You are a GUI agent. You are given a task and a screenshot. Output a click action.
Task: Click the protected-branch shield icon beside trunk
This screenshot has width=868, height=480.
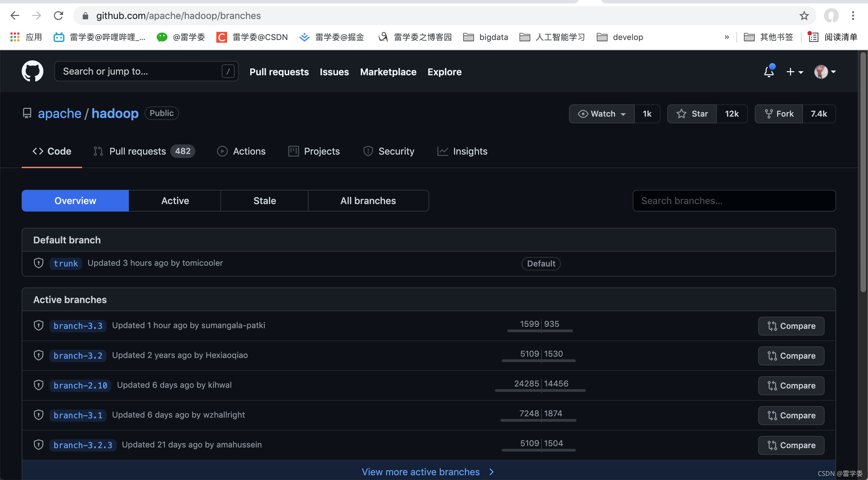(39, 263)
